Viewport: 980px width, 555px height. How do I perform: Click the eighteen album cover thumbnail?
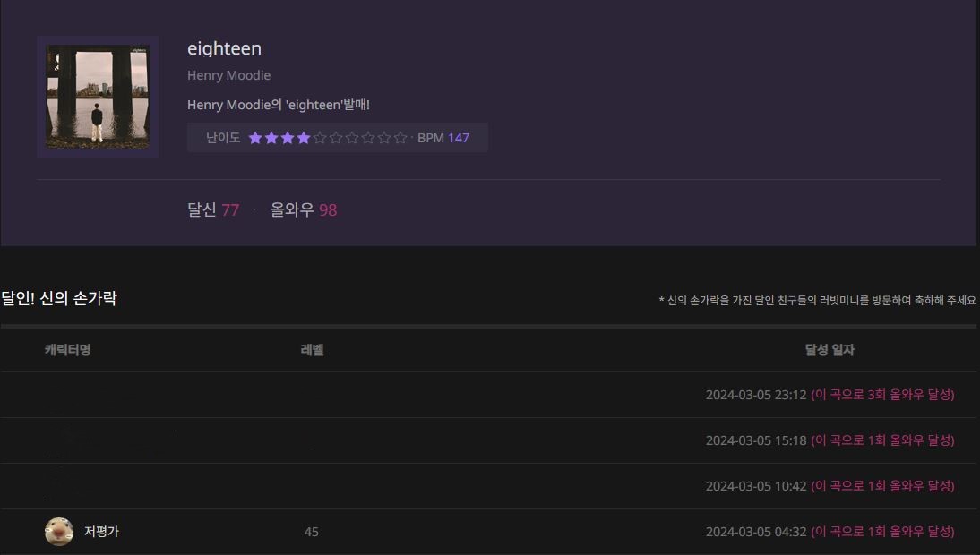point(98,97)
